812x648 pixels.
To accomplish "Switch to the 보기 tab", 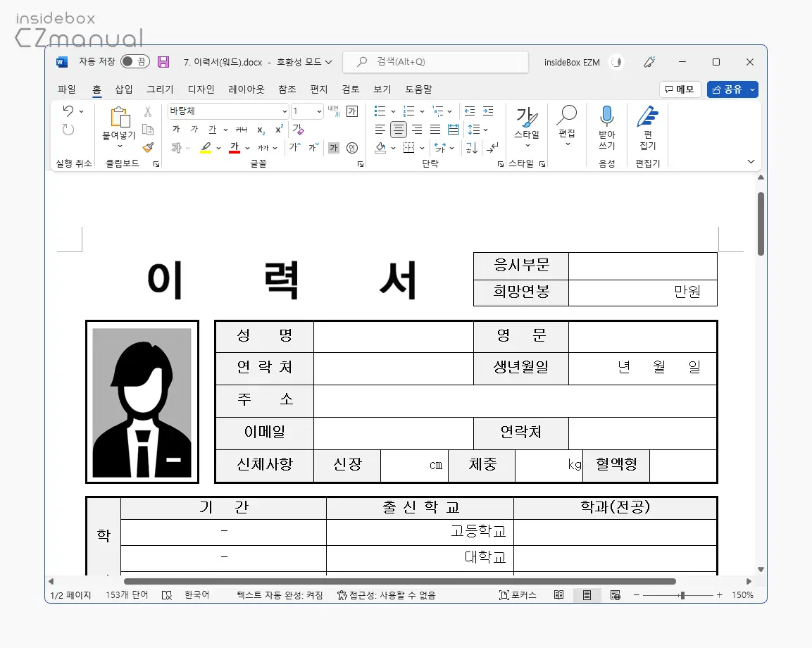I will tap(382, 89).
